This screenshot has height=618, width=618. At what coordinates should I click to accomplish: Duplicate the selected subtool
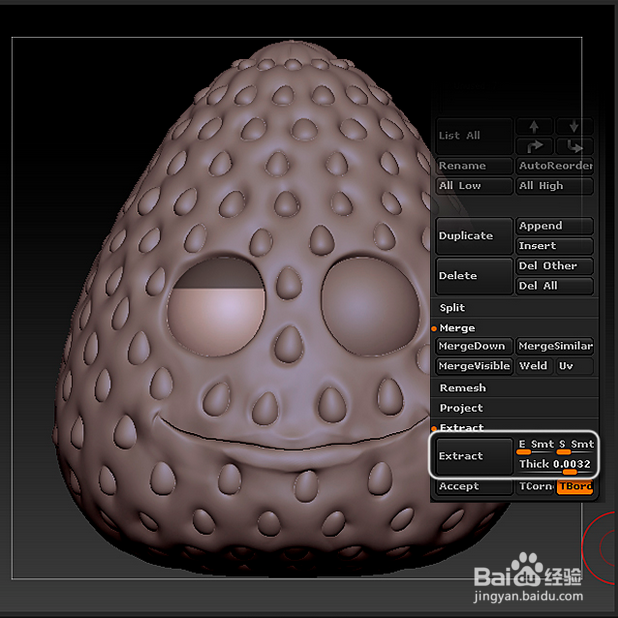[x=474, y=236]
